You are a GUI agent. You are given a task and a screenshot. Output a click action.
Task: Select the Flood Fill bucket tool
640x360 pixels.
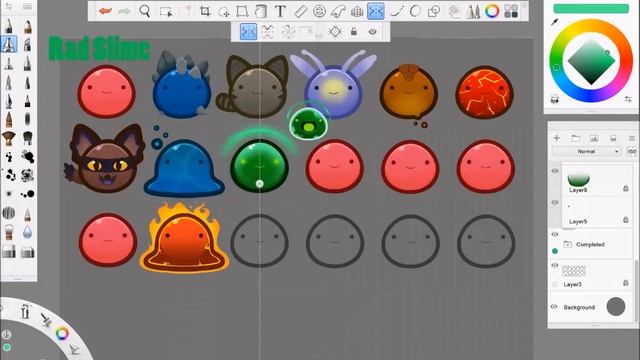coord(261,11)
